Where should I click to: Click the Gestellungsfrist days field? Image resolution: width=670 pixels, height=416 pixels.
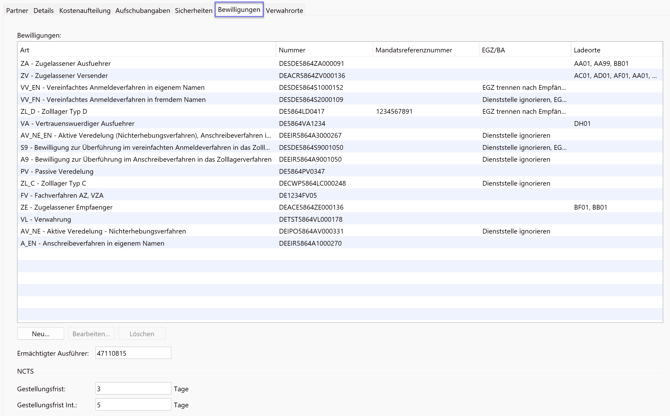click(133, 389)
